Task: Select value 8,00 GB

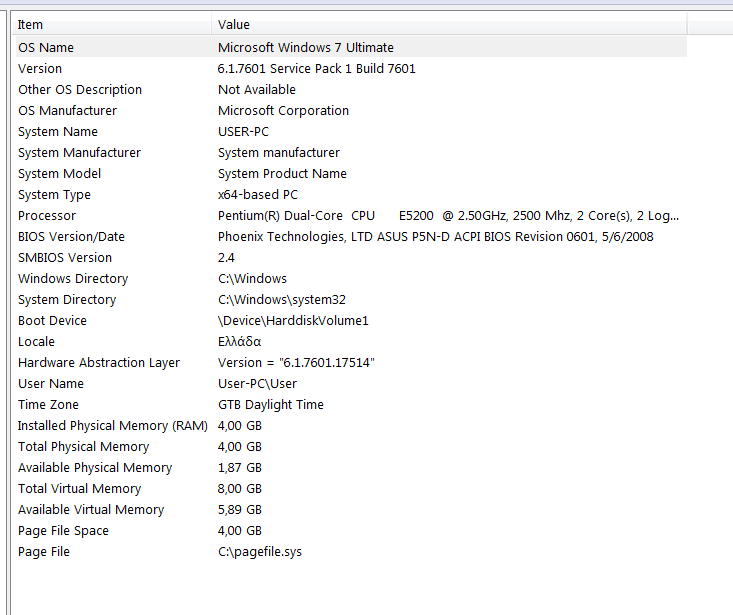Action: point(239,489)
